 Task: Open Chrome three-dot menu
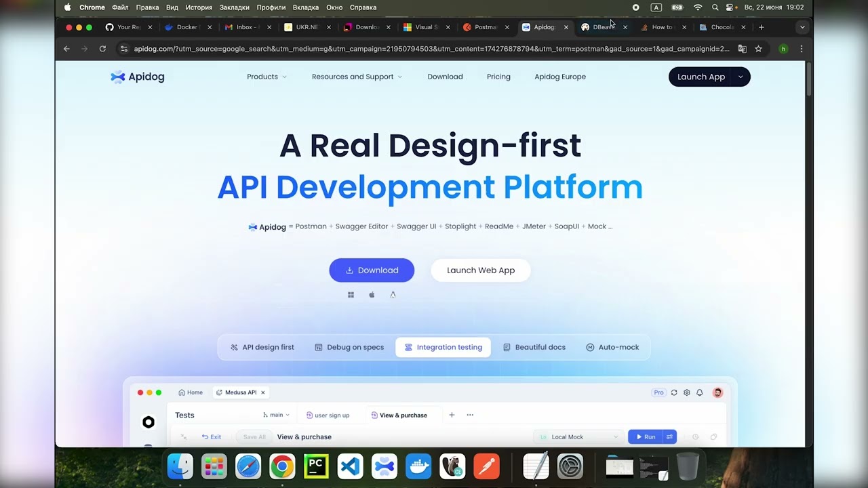802,49
